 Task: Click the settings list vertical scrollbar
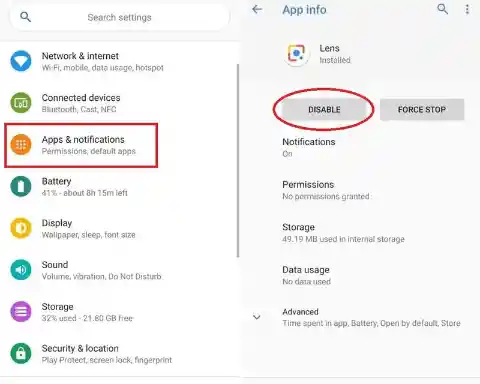coord(238,161)
